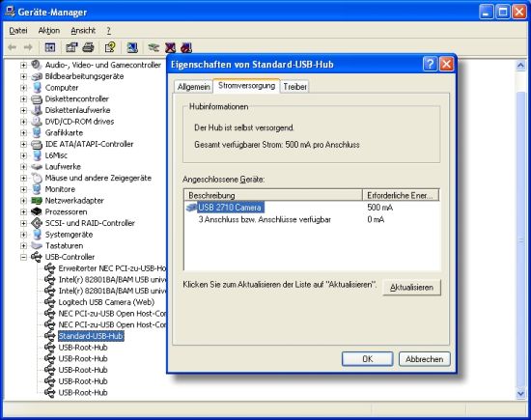Click the Audio-, Video- und Gamecontroller icon

click(37, 65)
